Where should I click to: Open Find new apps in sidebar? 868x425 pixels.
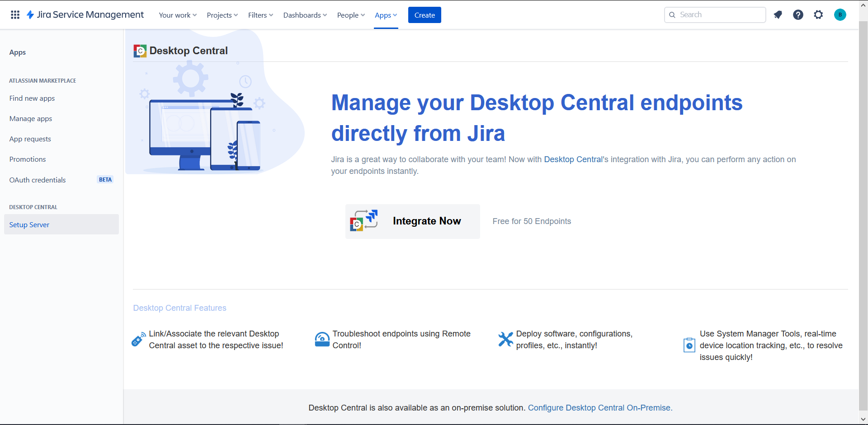pos(61,98)
